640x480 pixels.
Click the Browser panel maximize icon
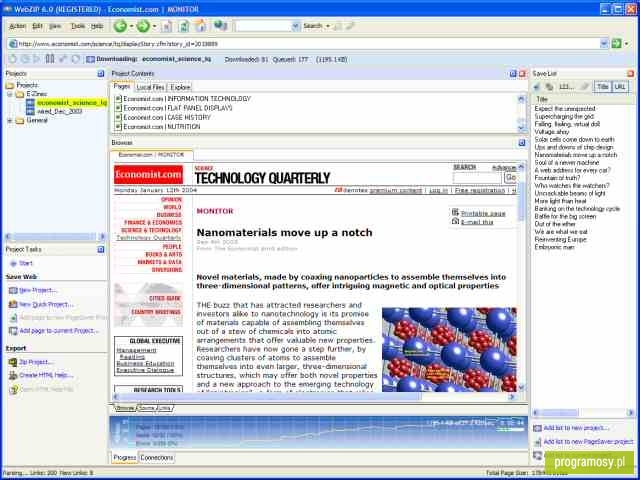(522, 142)
